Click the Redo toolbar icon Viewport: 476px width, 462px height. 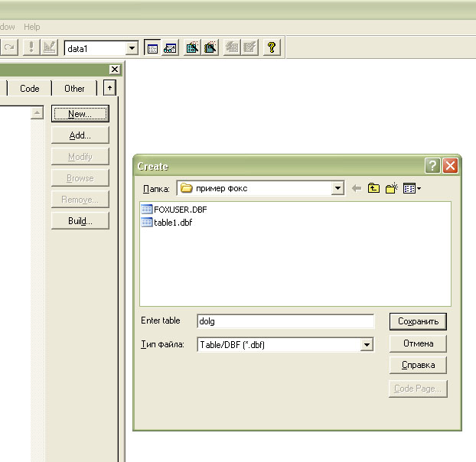(x=9, y=47)
